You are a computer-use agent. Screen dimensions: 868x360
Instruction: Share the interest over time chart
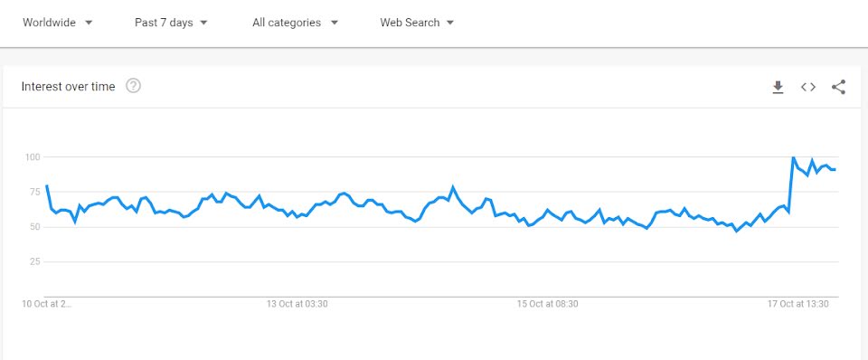[838, 87]
